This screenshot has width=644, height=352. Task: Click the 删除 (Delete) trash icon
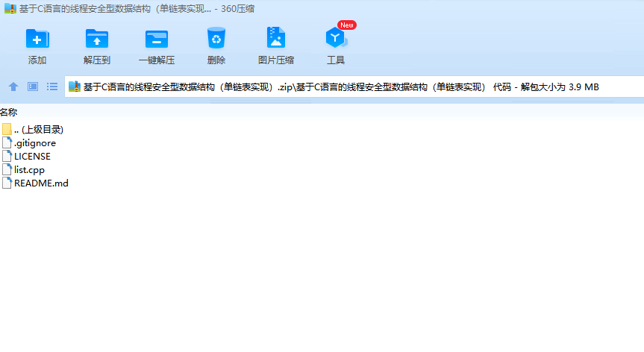pos(216,38)
